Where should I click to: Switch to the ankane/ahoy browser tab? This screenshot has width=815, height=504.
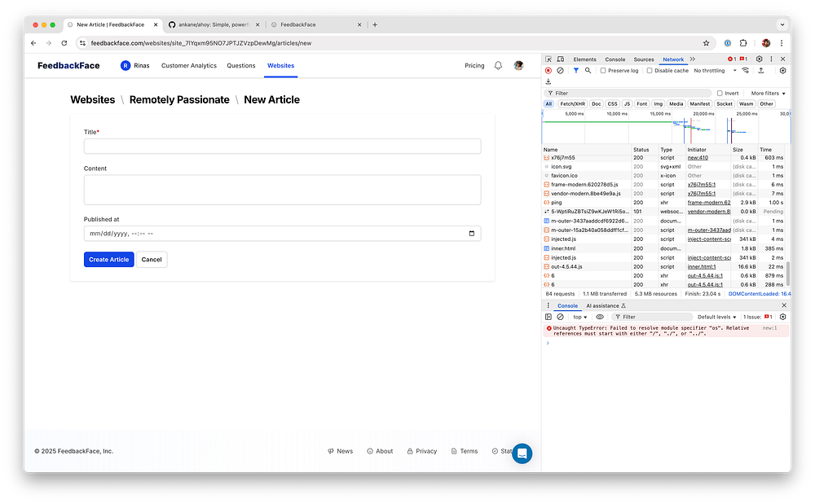point(214,24)
